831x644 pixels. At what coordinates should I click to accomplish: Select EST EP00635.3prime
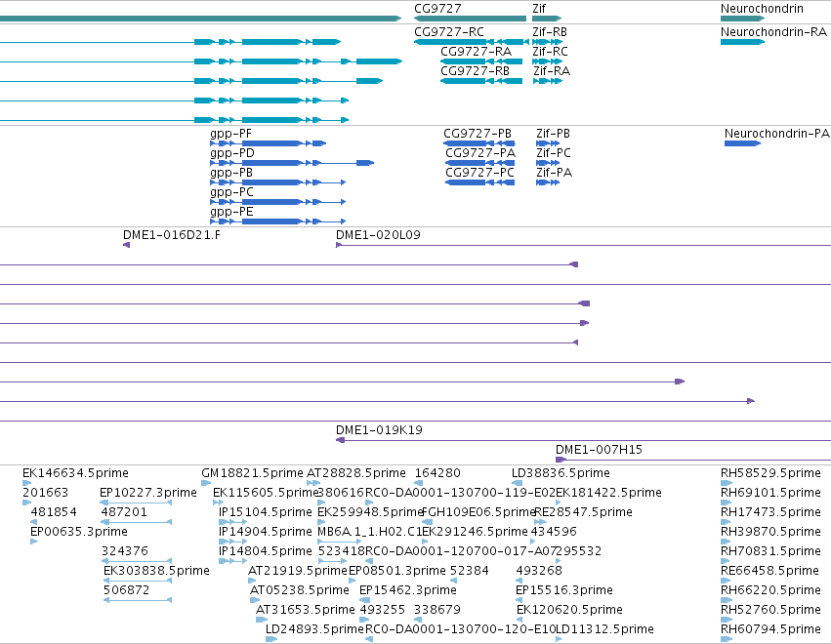click(x=79, y=532)
